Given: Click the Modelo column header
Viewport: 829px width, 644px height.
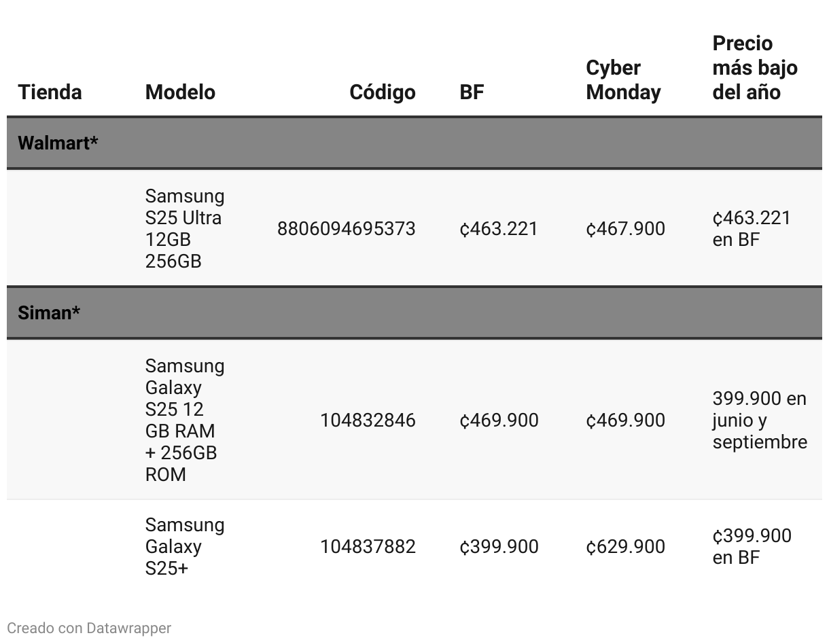Looking at the screenshot, I should (180, 92).
